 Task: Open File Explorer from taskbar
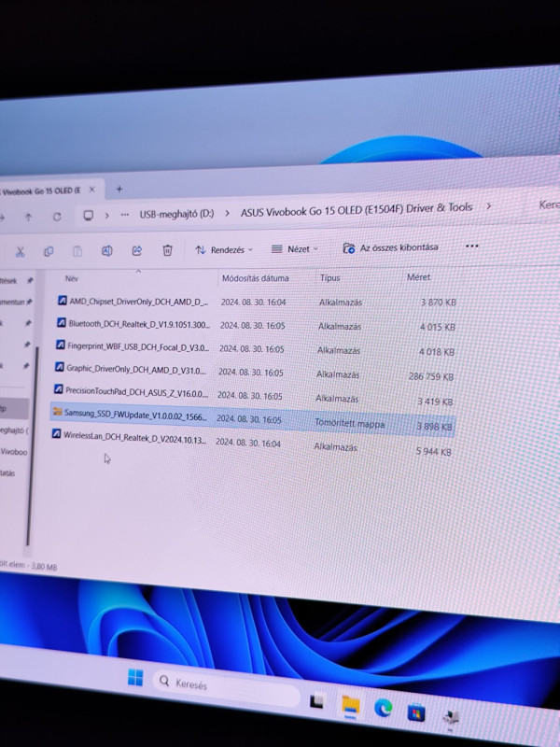[351, 706]
